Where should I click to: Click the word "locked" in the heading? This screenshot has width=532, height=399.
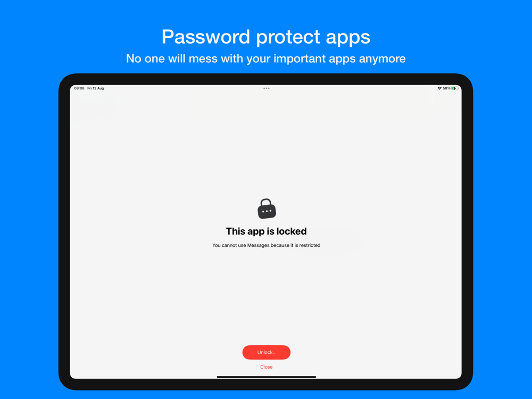click(292, 231)
